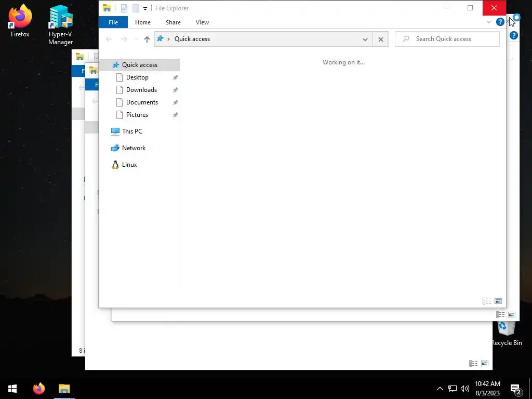The width and height of the screenshot is (532, 399).
Task: Open the Hyper-V Manager desktop shortcut
Action: [60, 25]
